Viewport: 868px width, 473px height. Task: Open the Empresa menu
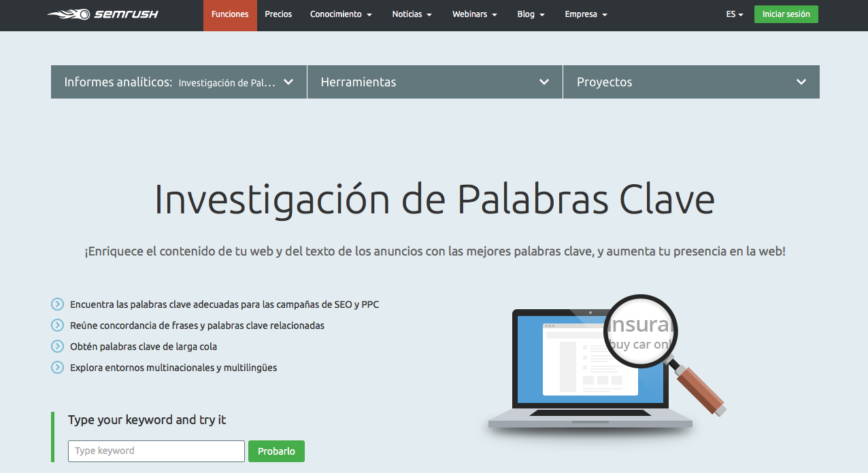(586, 14)
